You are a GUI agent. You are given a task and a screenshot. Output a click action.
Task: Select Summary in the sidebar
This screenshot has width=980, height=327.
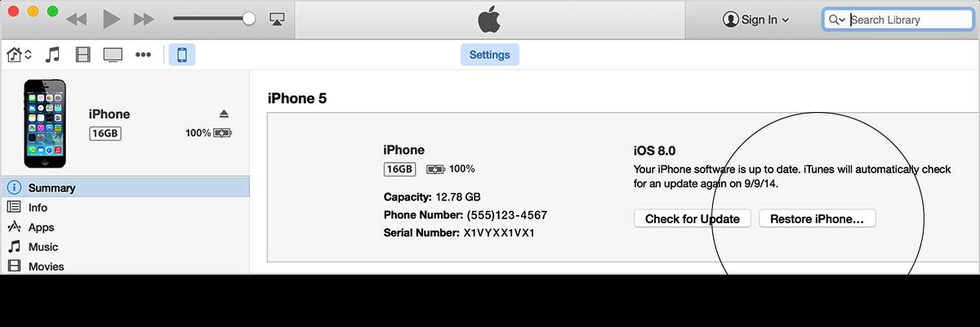click(51, 187)
